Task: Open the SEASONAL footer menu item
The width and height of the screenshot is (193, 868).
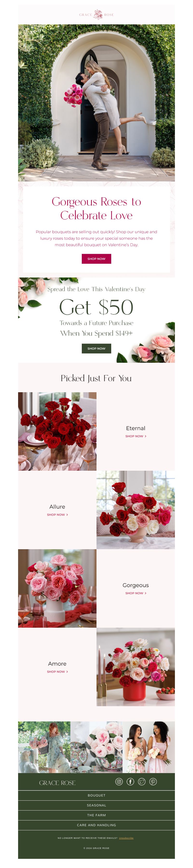Action: coord(96,805)
